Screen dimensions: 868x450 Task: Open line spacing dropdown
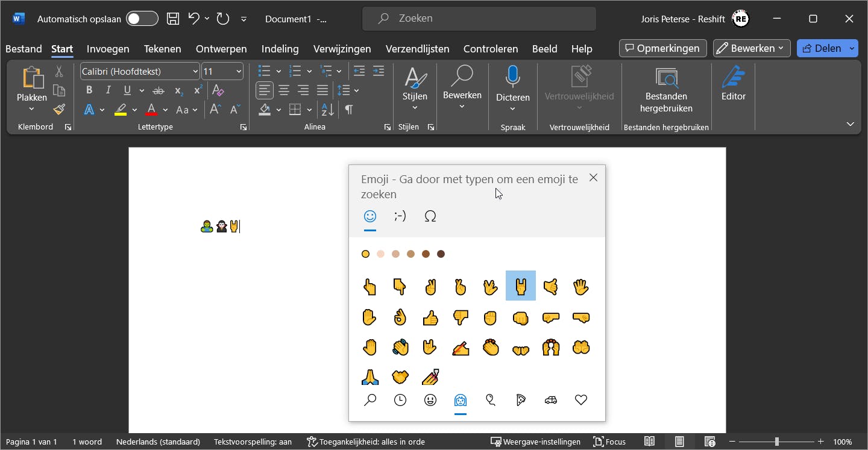pos(356,90)
